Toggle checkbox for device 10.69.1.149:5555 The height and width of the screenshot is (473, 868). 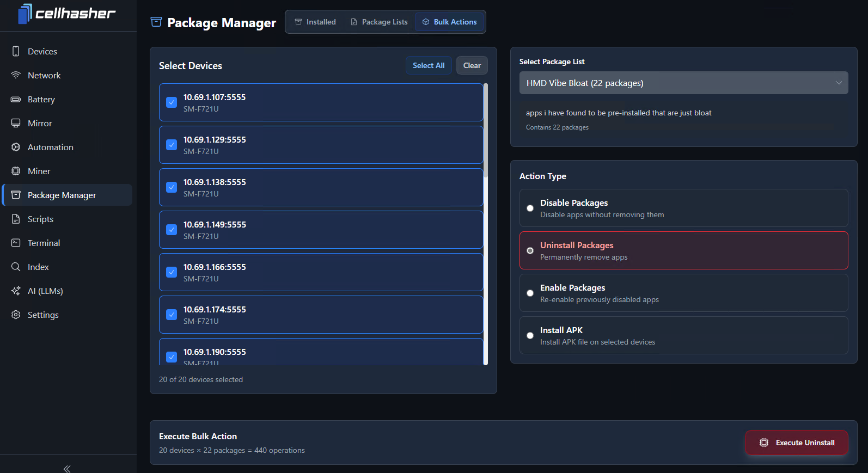pyautogui.click(x=172, y=230)
